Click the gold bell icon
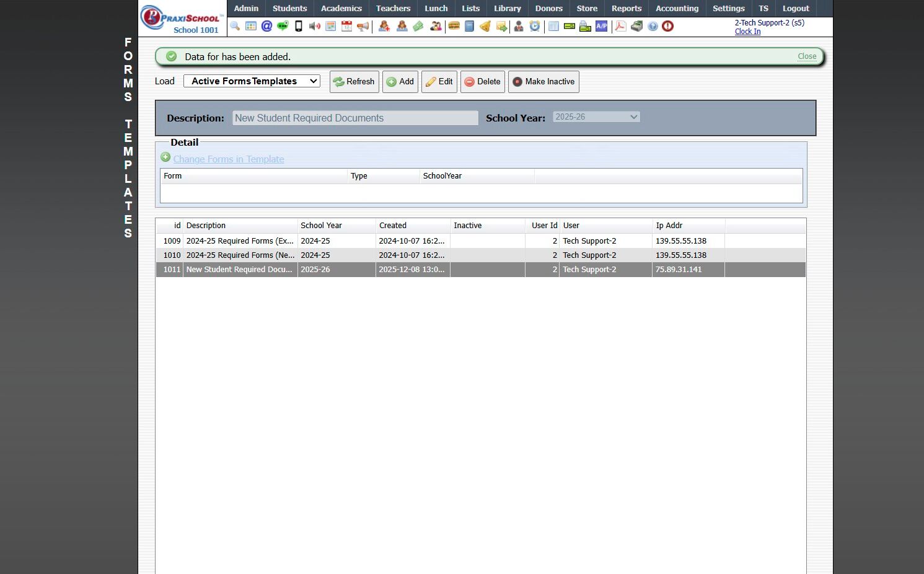The width and height of the screenshot is (924, 574). point(485,26)
